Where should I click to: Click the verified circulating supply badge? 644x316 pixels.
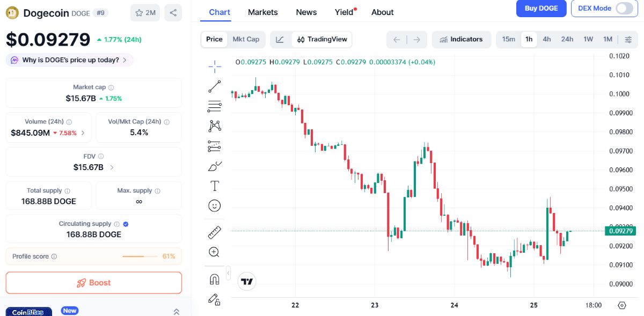126,224
